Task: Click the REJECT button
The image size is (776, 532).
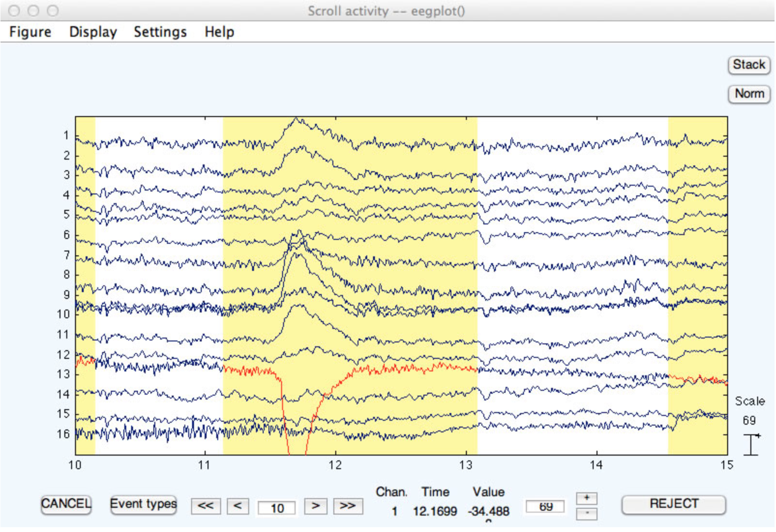Action: tap(674, 504)
